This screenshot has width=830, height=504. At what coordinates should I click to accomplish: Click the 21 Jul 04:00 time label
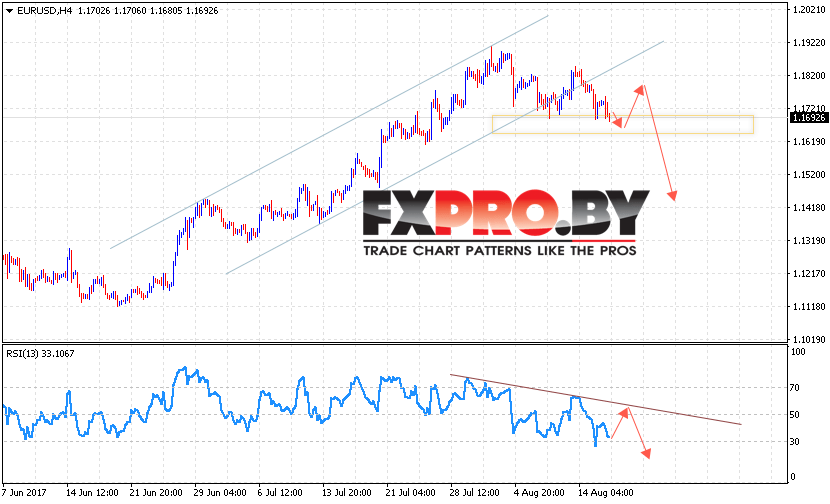coord(411,493)
